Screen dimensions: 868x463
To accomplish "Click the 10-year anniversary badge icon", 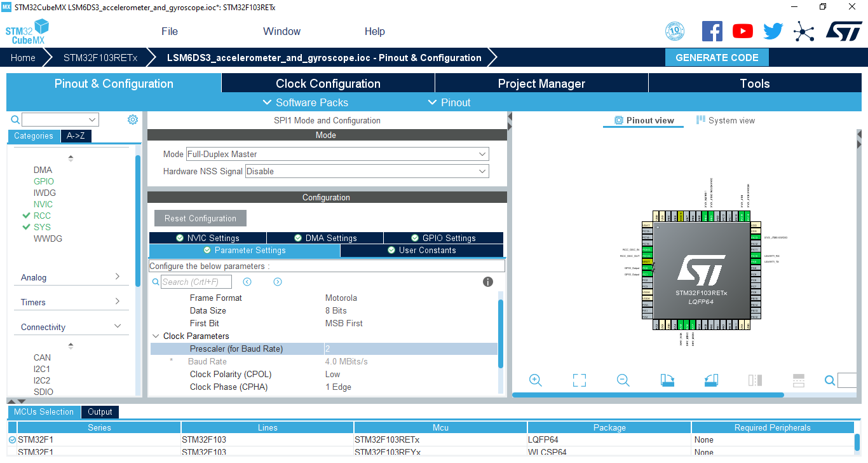I will coord(675,31).
